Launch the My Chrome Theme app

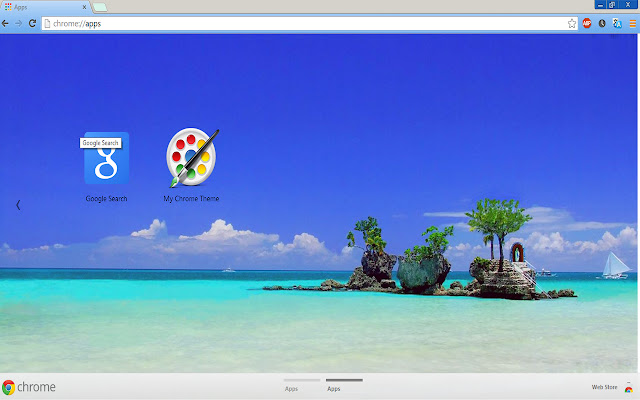pos(192,157)
